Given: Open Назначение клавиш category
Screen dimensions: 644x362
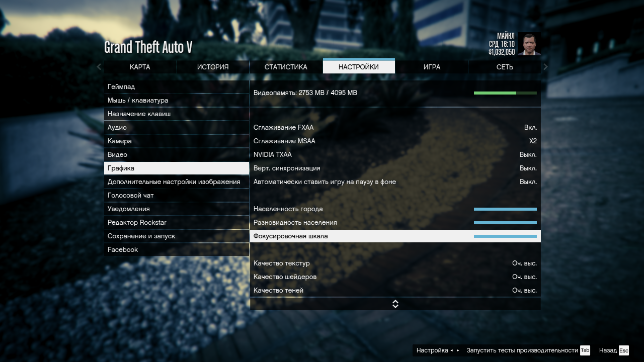Looking at the screenshot, I should [x=177, y=114].
